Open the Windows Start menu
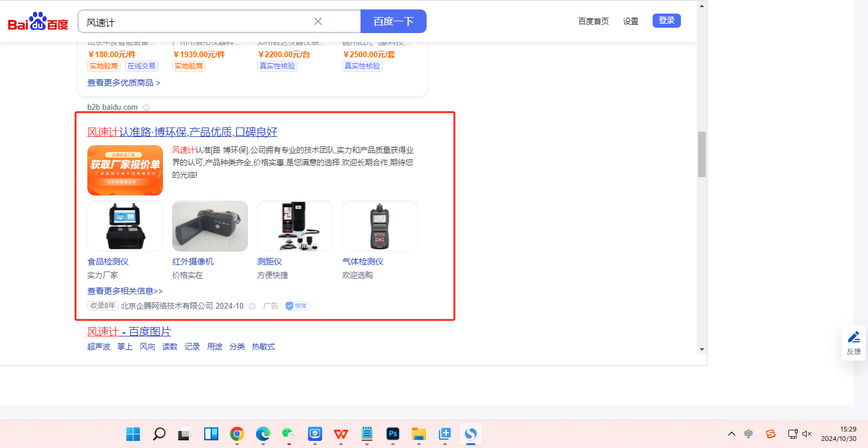 (x=133, y=434)
